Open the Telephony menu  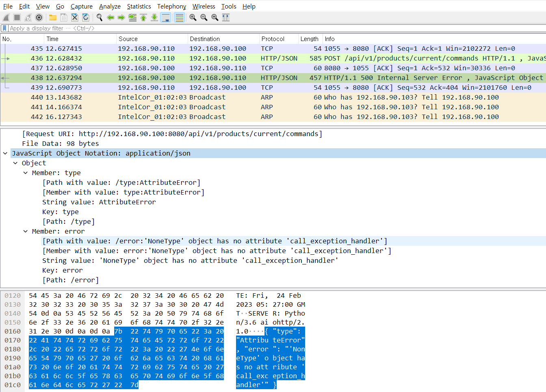click(172, 6)
